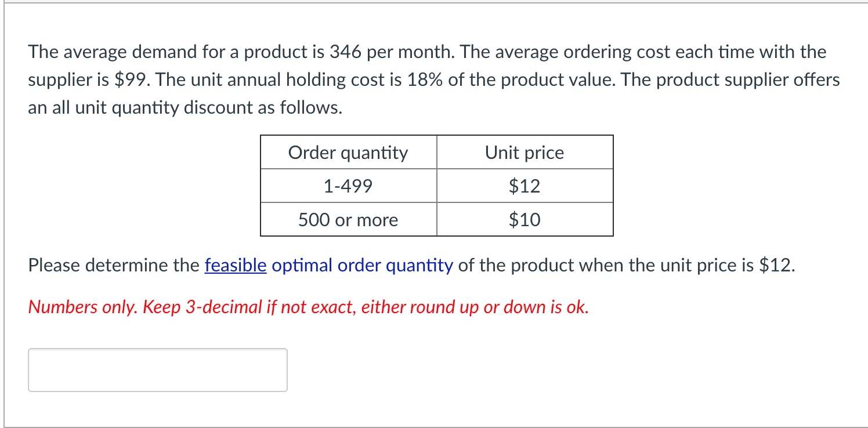Image resolution: width=868 pixels, height=428 pixels.
Task: Select the 500 or more table cell
Action: (x=348, y=219)
